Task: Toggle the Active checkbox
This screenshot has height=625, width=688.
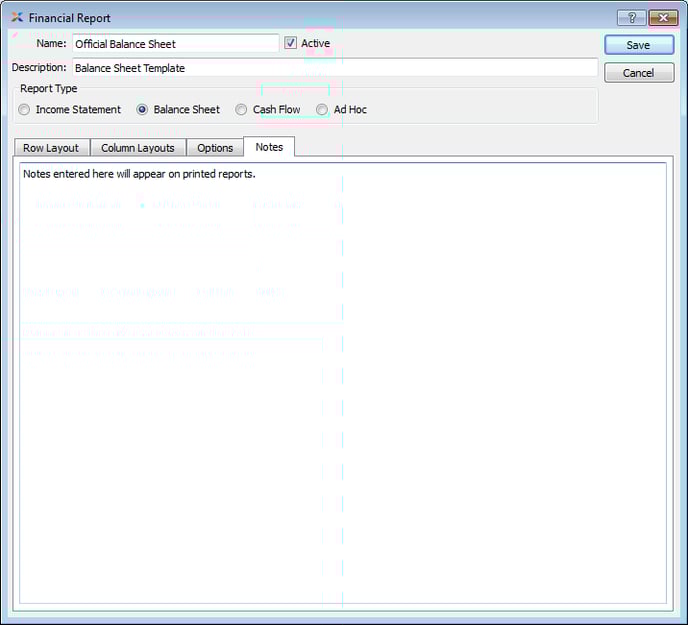Action: [291, 44]
